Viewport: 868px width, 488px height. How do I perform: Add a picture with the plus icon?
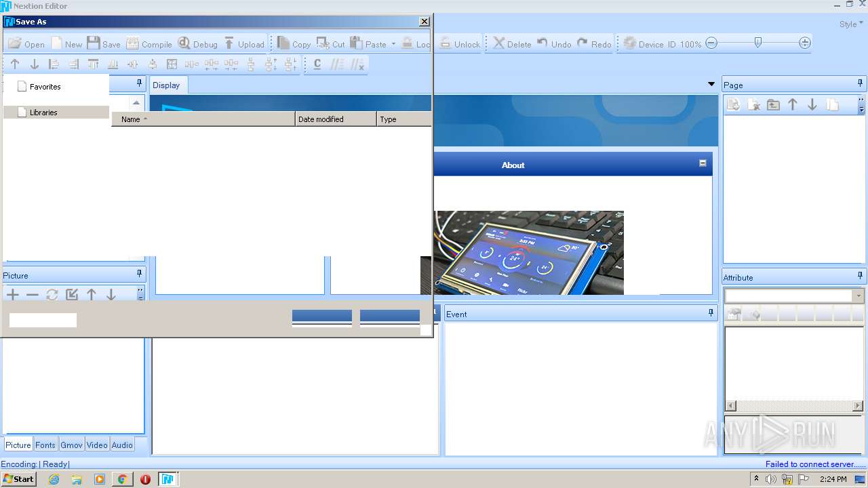point(12,295)
